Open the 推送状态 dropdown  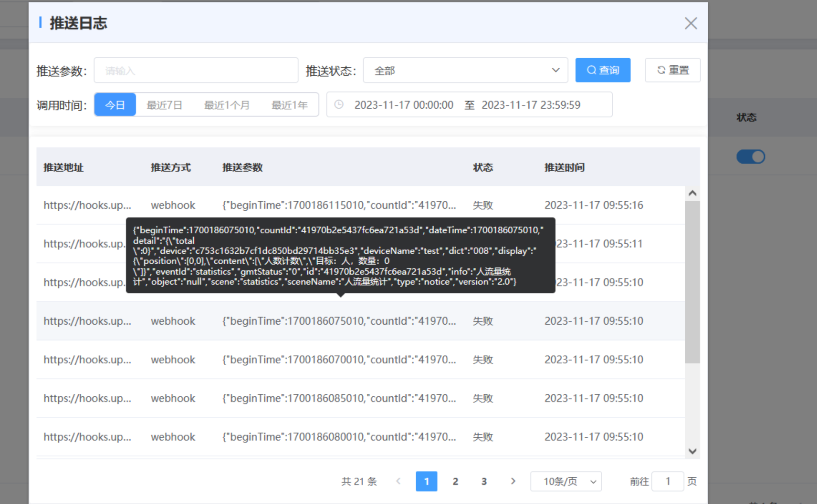tap(465, 71)
